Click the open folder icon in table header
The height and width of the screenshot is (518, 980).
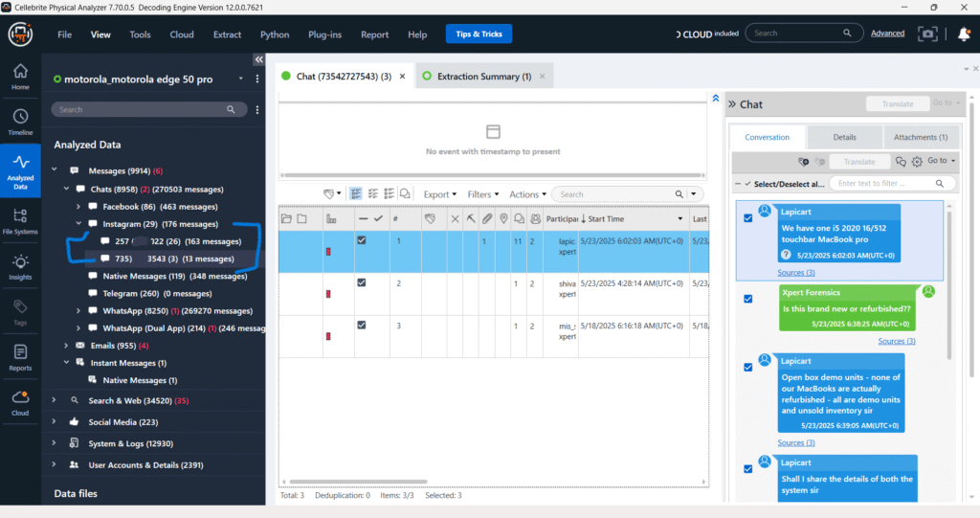point(286,218)
